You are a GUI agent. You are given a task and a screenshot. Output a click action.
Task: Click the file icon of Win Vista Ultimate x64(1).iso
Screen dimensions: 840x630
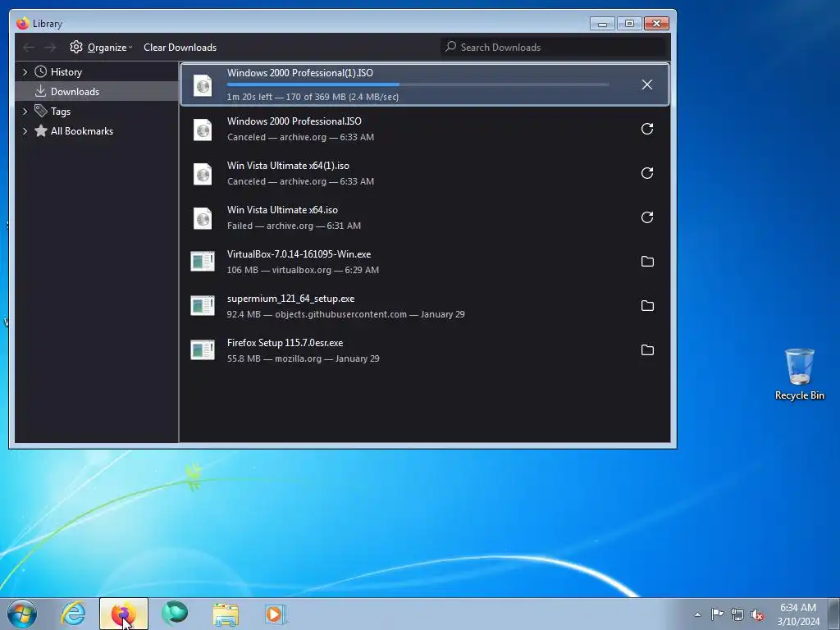(x=203, y=174)
